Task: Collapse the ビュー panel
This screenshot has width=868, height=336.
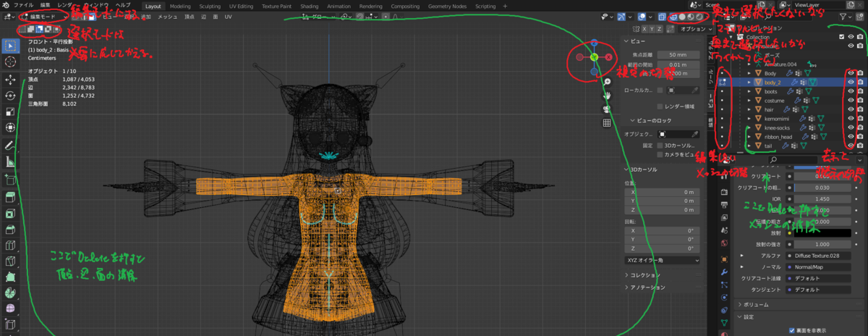Action: (x=626, y=41)
